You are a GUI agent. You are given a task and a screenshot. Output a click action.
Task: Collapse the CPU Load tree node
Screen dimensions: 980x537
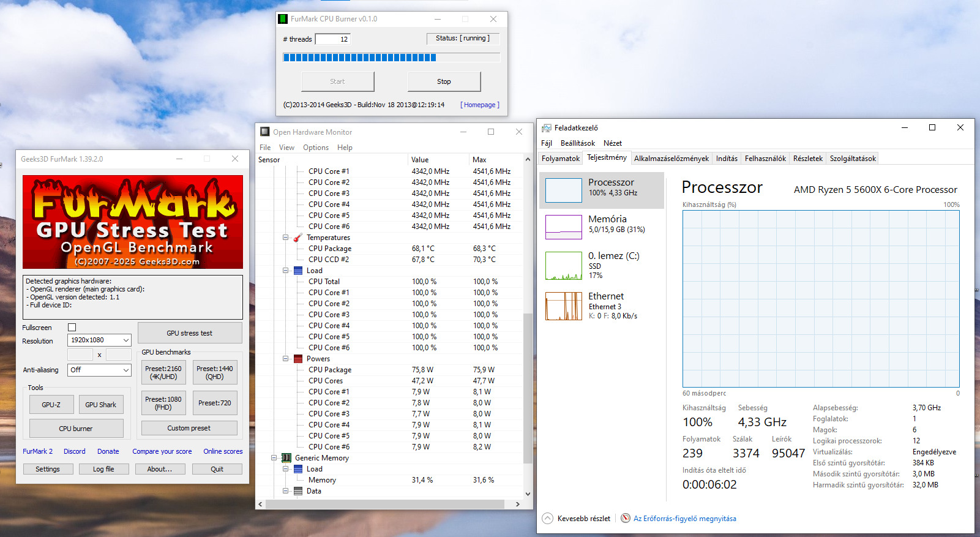pyautogui.click(x=285, y=271)
